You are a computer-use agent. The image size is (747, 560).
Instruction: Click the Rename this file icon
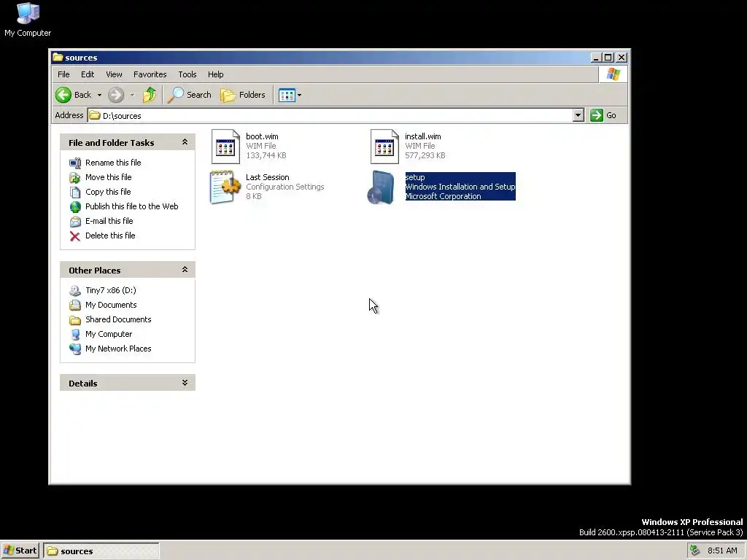click(75, 163)
